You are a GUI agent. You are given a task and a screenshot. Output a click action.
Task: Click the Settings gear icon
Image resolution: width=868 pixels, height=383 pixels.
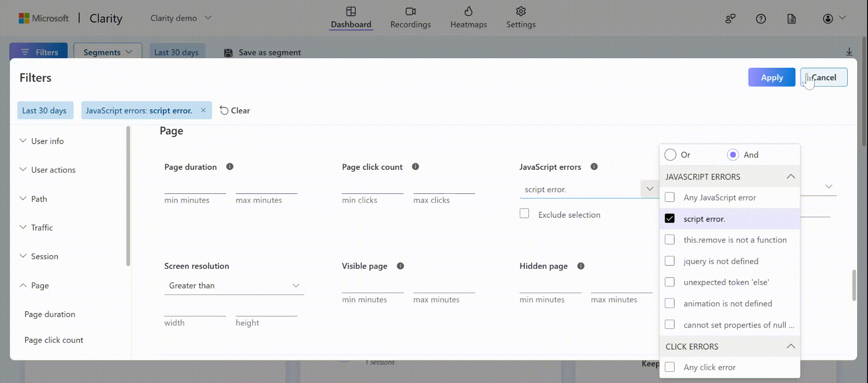coord(521,11)
